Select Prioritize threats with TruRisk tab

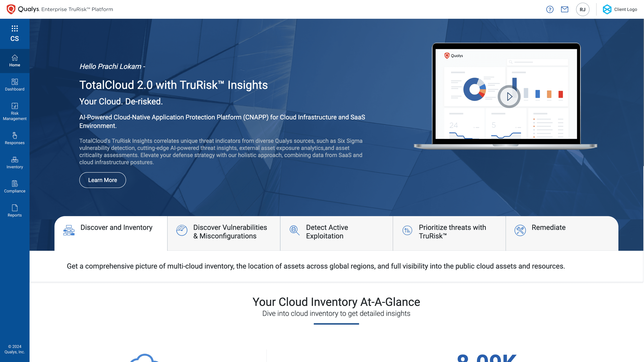449,233
